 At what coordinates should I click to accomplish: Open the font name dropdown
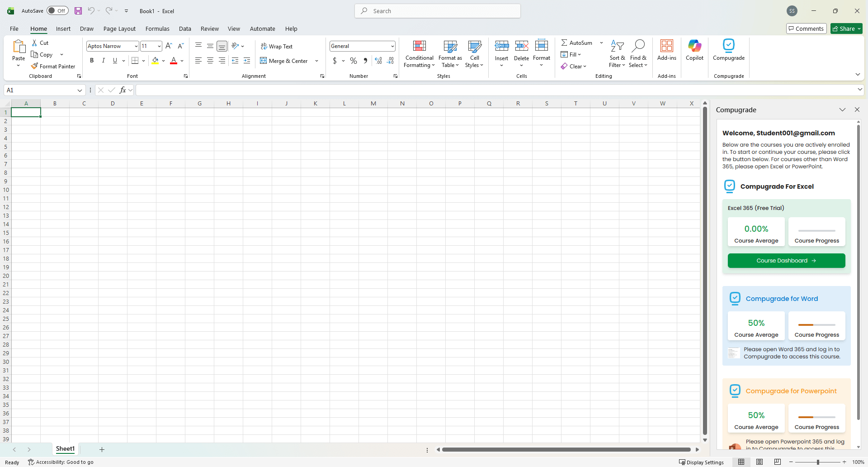pyautogui.click(x=136, y=46)
